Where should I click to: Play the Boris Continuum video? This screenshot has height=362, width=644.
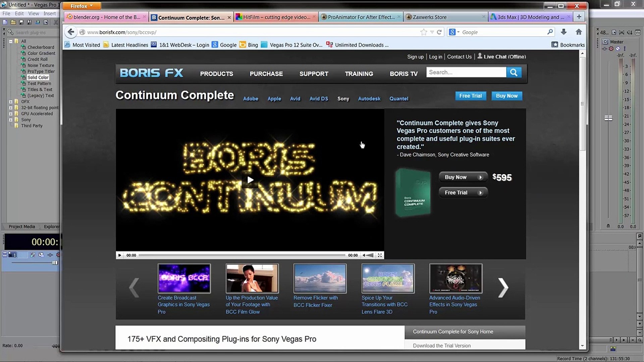point(250,180)
